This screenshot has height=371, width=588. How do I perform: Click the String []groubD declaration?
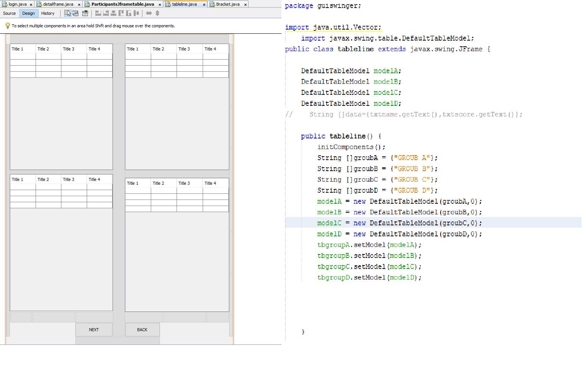tap(377, 190)
